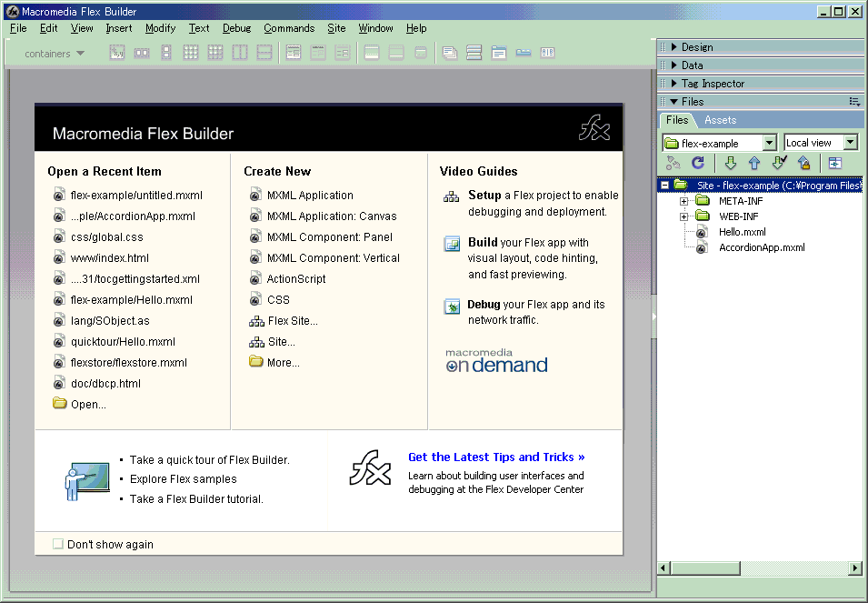
Task: Click Take a quick tour of Flex Builder
Action: click(210, 459)
